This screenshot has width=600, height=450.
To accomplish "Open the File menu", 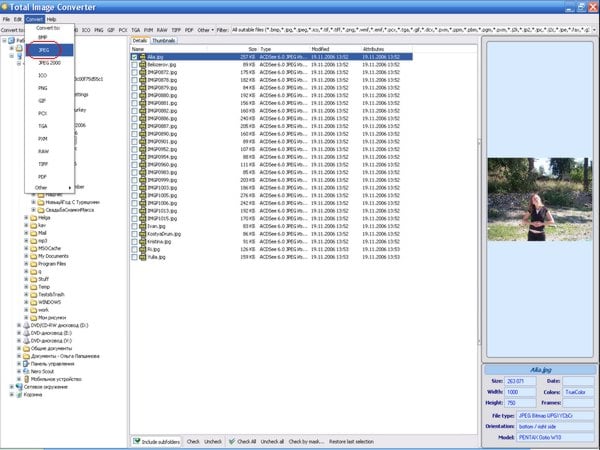I will coord(6,19).
